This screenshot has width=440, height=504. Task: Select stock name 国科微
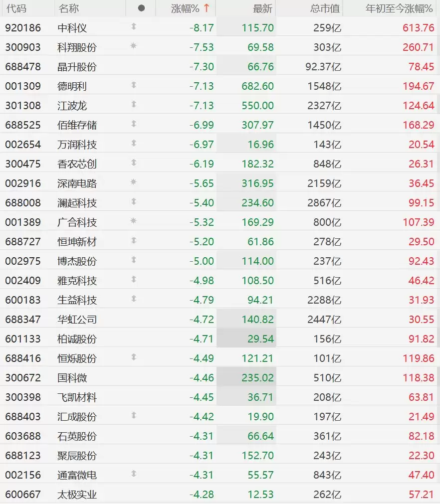(x=72, y=378)
